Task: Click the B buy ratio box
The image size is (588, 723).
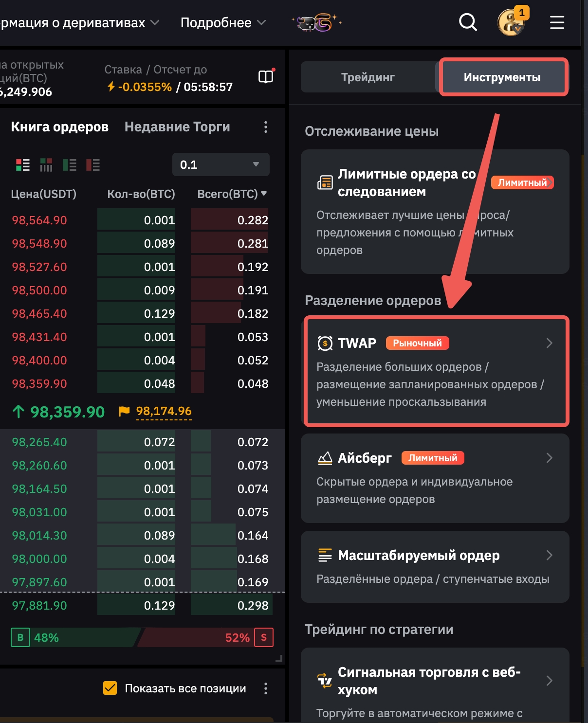Action: [x=20, y=637]
